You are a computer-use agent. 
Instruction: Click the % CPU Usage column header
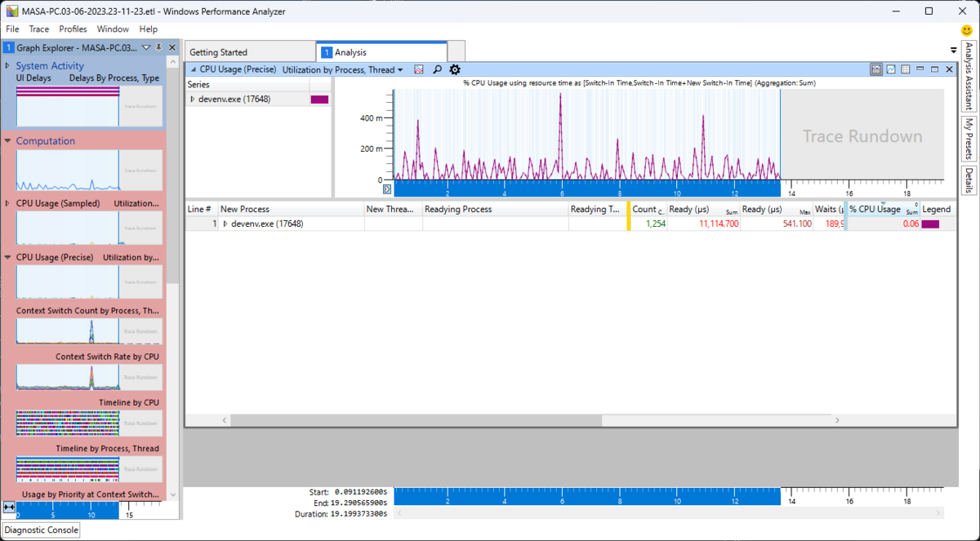point(884,210)
